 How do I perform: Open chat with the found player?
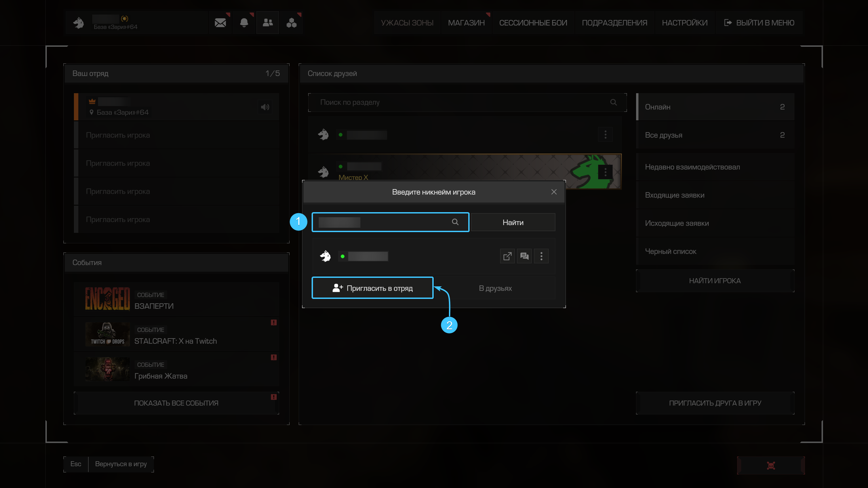pos(524,256)
